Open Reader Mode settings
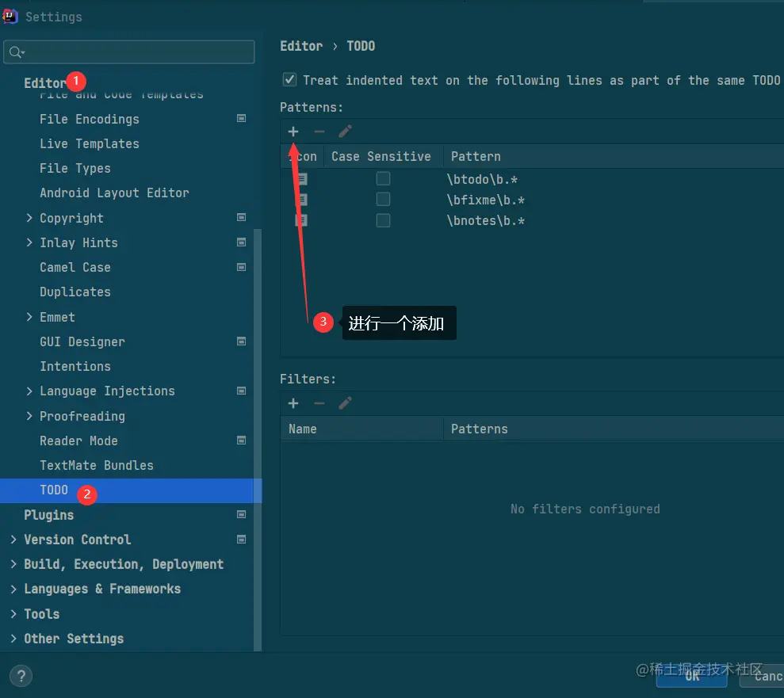 79,441
